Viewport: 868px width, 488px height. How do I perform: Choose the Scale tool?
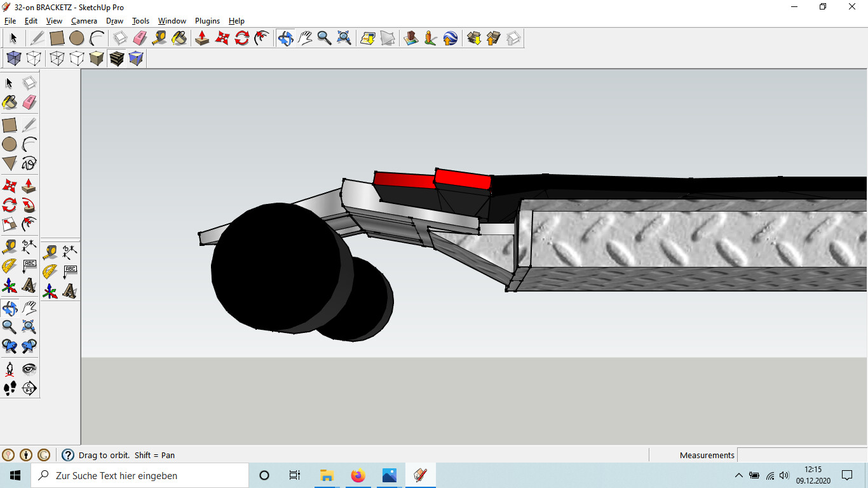pyautogui.click(x=10, y=225)
